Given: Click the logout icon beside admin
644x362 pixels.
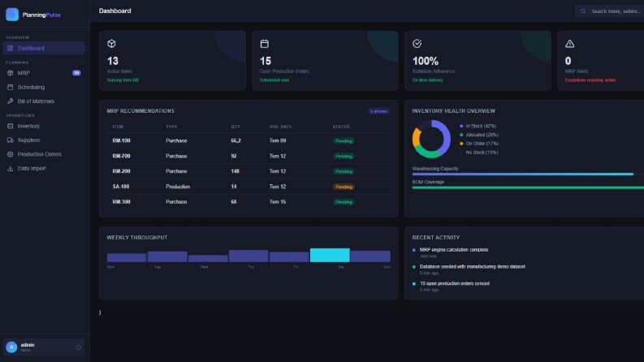Looking at the screenshot, I should click(79, 347).
